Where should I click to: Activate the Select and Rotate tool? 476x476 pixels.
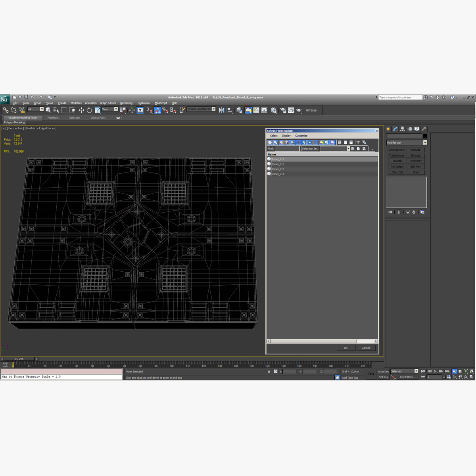click(x=89, y=110)
